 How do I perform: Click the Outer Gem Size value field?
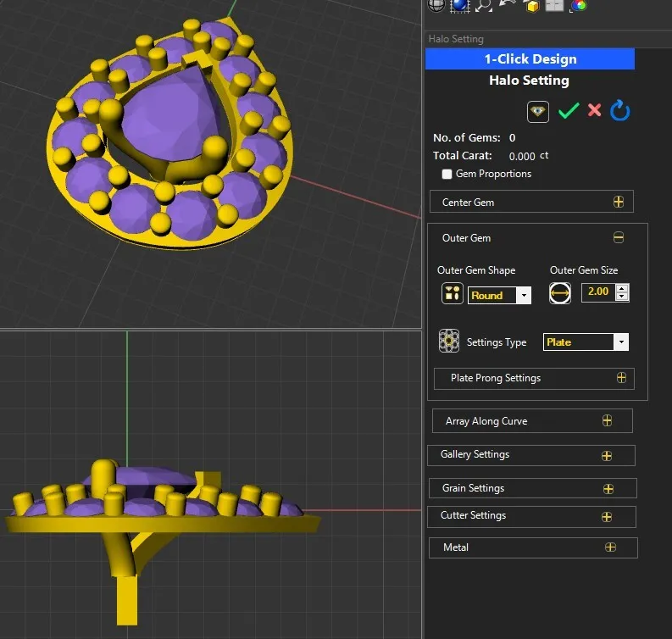tap(597, 292)
